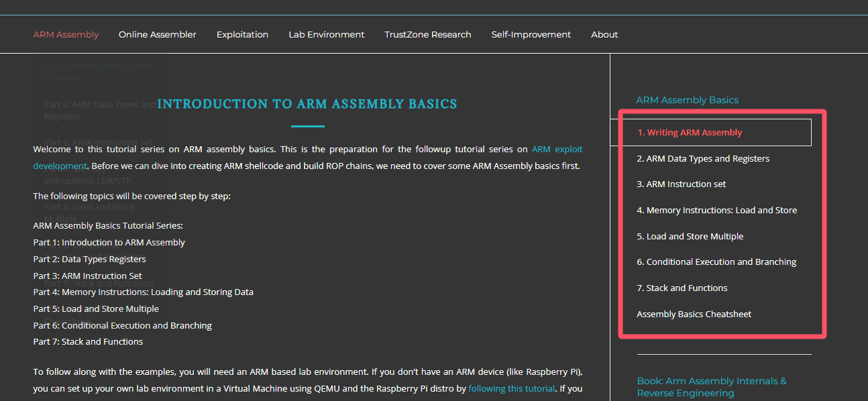Click the 'Introduction to ARM Assembly Basics' heading
The width and height of the screenshot is (868, 401).
[x=307, y=104]
